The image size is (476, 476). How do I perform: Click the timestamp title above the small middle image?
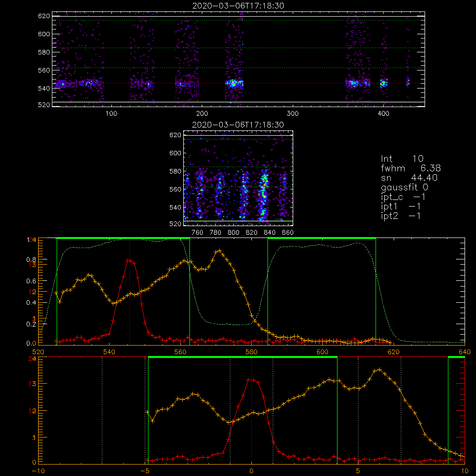tap(238, 125)
